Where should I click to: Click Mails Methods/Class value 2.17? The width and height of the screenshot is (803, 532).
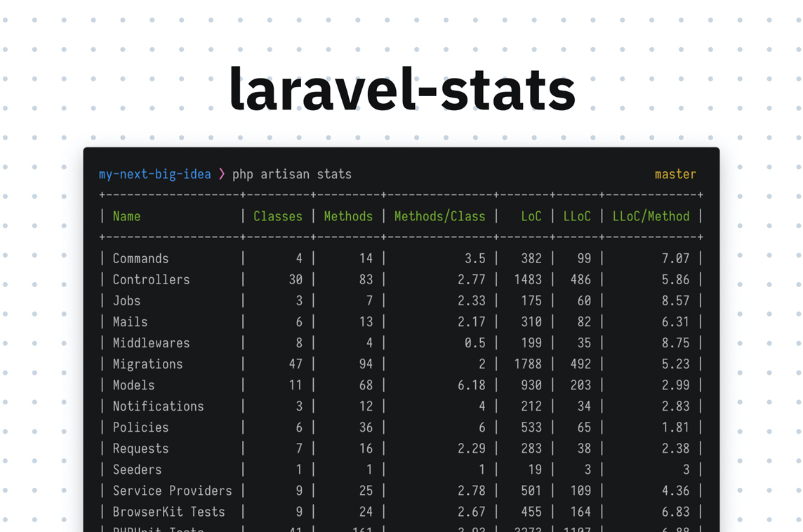tap(471, 321)
